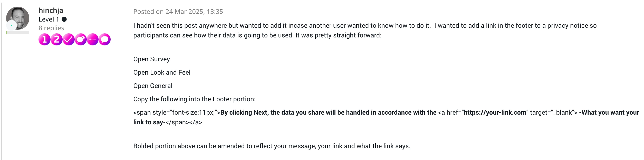Click the pink number 2 badge
Screen dimensions: 644x160
(x=56, y=39)
